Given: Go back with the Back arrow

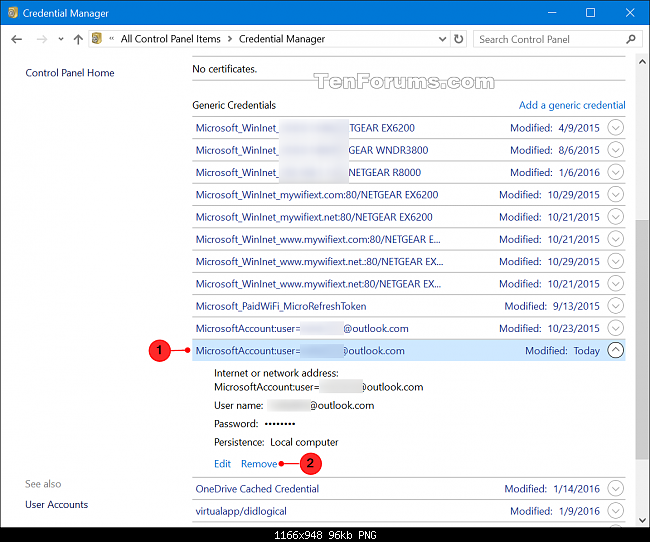Looking at the screenshot, I should [x=17, y=39].
